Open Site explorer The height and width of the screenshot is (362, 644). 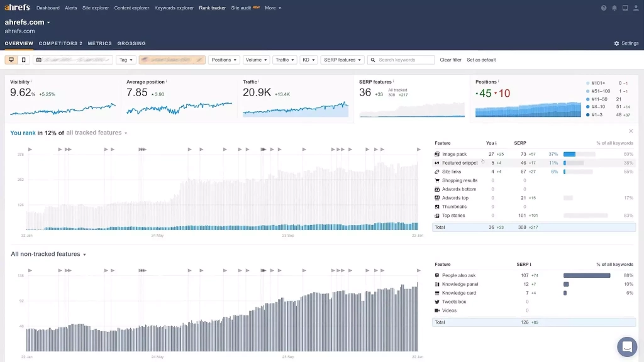(96, 8)
